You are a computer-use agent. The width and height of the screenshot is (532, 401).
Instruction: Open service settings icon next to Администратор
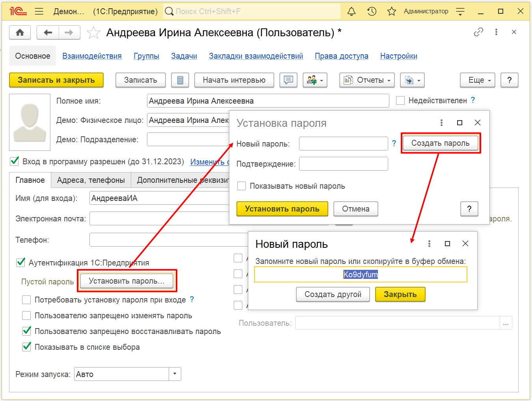coord(460,11)
